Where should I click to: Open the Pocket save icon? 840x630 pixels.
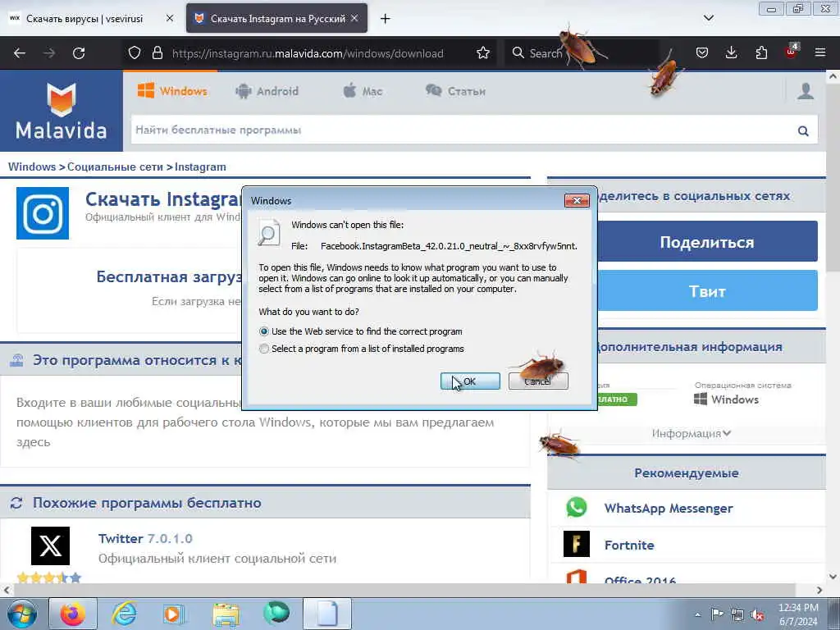click(x=702, y=53)
